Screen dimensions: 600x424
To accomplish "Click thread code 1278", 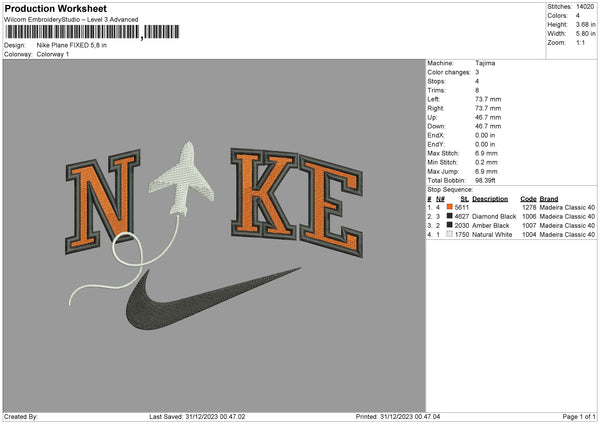I will pyautogui.click(x=529, y=207).
